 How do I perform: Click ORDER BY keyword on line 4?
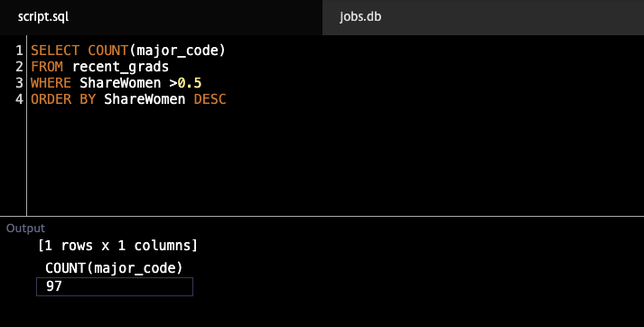63,99
